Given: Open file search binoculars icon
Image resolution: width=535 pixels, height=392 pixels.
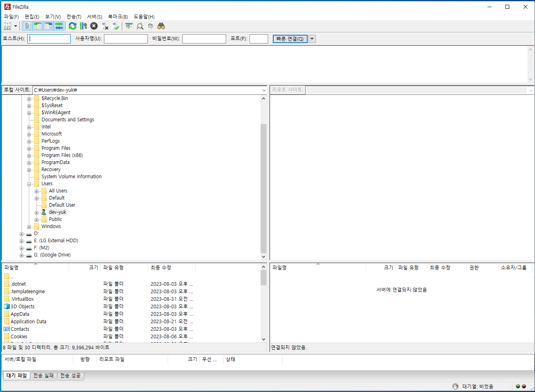Looking at the screenshot, I should pyautogui.click(x=161, y=26).
